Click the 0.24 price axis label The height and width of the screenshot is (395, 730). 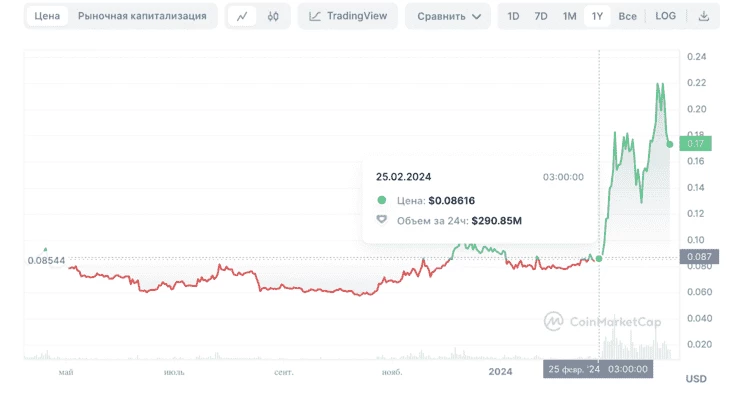pos(696,57)
